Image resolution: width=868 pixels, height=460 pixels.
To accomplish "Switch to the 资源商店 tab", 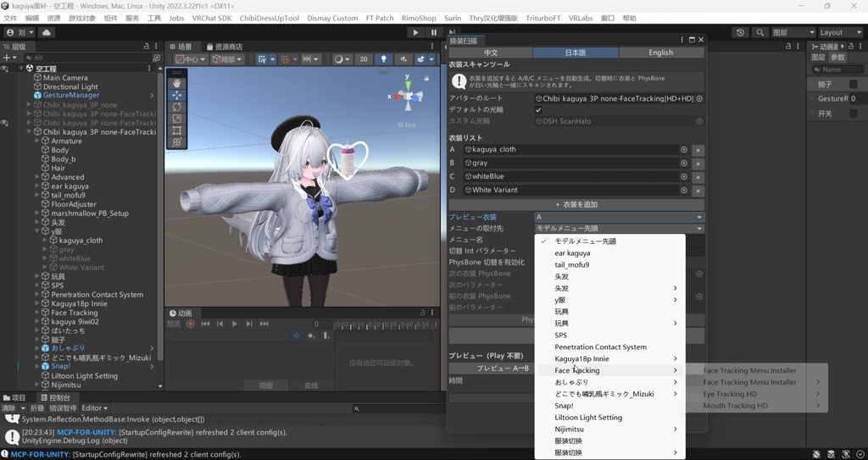I will (224, 47).
